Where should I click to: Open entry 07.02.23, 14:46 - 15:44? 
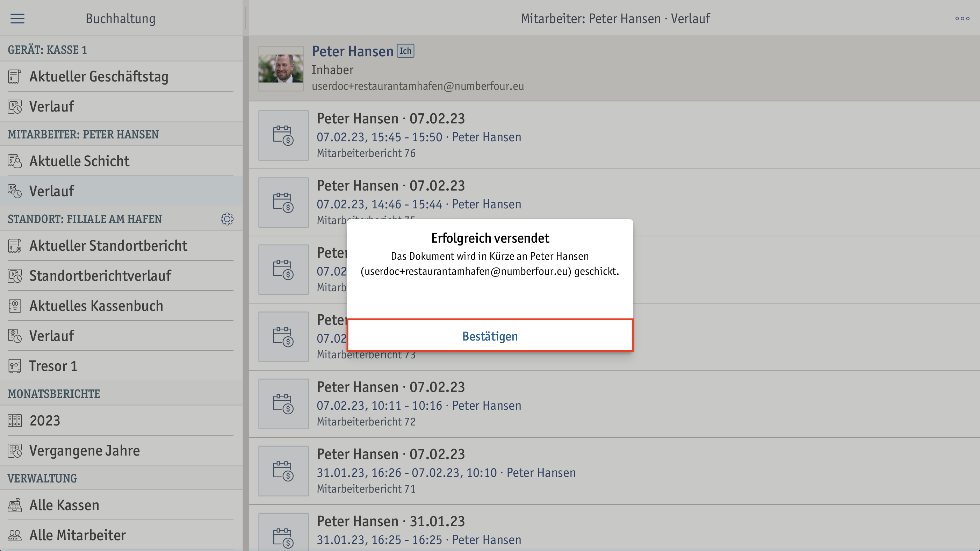pyautogui.click(x=614, y=202)
